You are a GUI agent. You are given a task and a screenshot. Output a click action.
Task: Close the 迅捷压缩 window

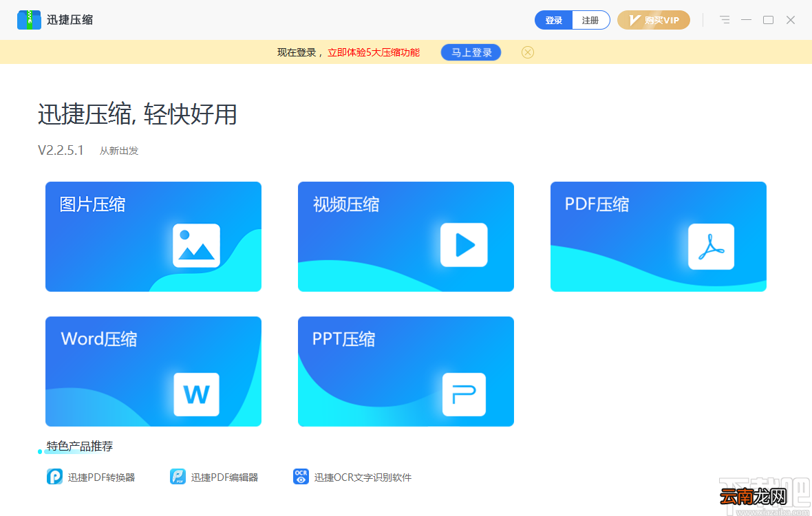pyautogui.click(x=790, y=20)
